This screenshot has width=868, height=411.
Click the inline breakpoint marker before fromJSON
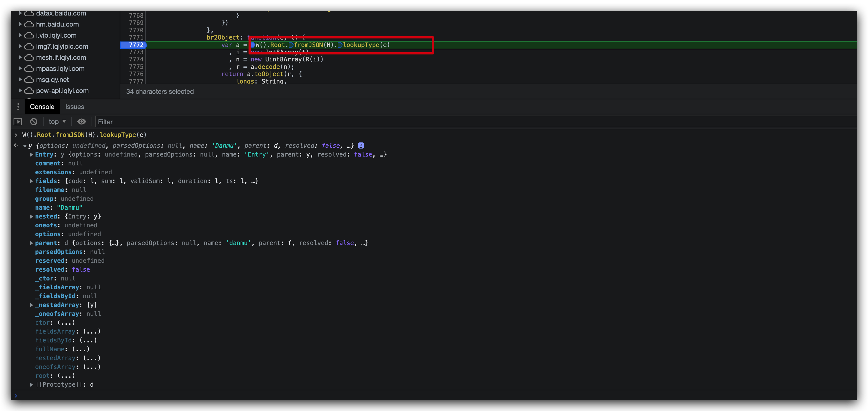[x=291, y=45]
